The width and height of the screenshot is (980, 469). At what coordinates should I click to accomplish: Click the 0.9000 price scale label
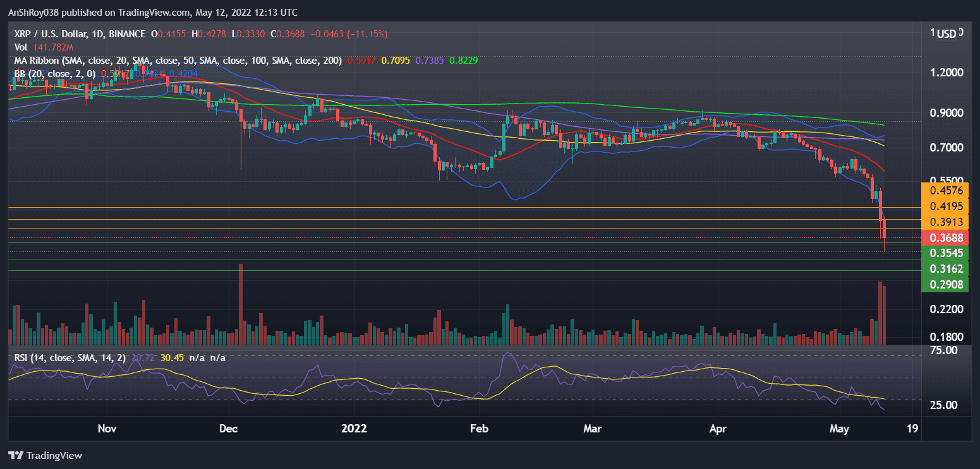[x=945, y=112]
